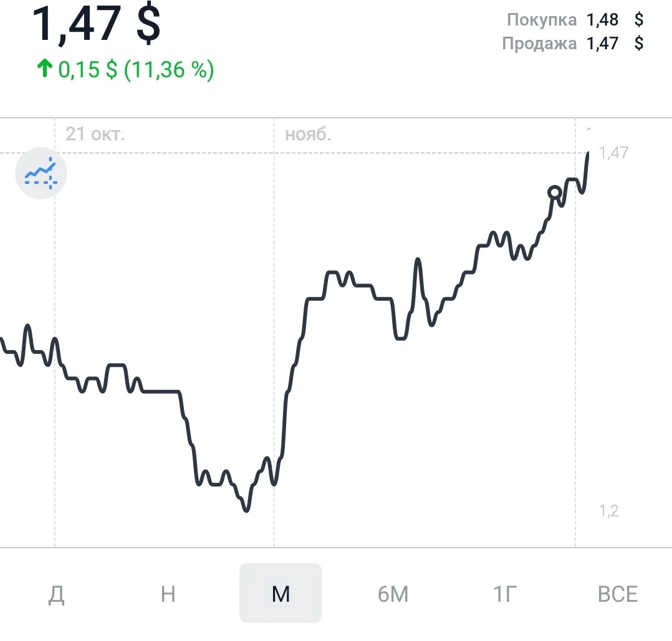Show the 1Г one-year range
672x641 pixels.
[505, 594]
